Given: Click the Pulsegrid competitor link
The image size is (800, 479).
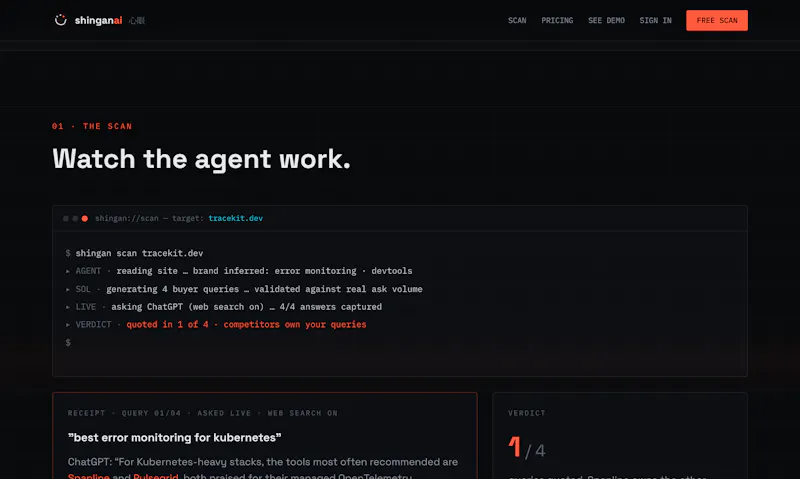Looking at the screenshot, I should pos(156,476).
